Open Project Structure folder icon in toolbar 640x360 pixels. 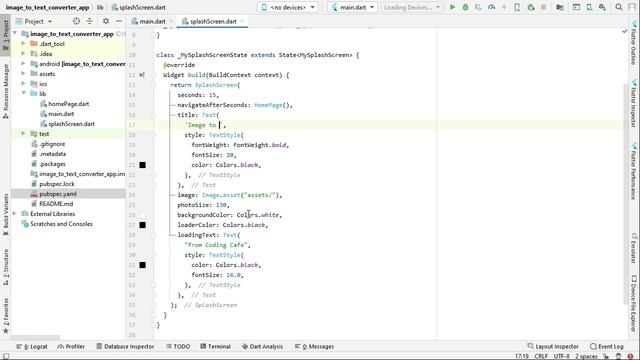[x=560, y=7]
